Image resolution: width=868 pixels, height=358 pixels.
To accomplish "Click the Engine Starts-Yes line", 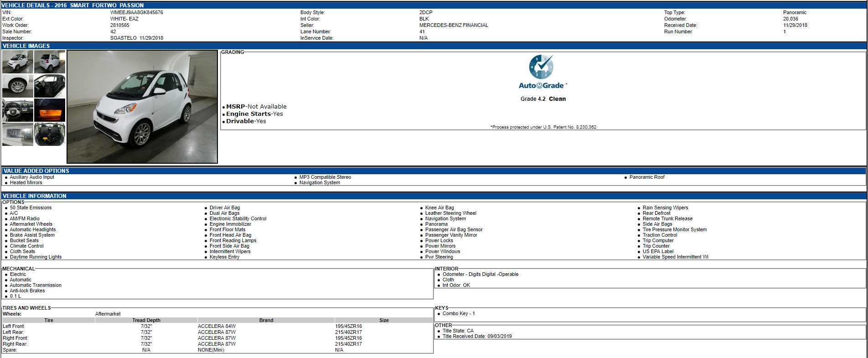I will pos(254,114).
